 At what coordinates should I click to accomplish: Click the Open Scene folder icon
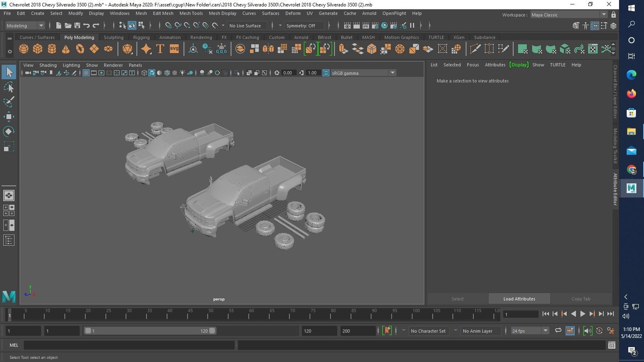point(68,25)
